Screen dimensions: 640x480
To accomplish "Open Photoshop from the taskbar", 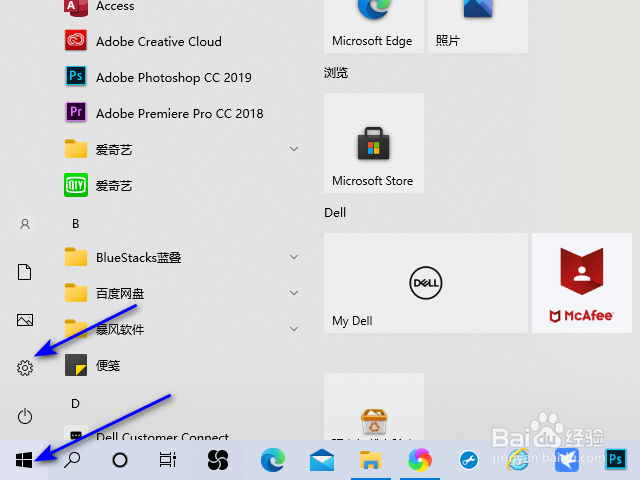I will click(x=616, y=460).
